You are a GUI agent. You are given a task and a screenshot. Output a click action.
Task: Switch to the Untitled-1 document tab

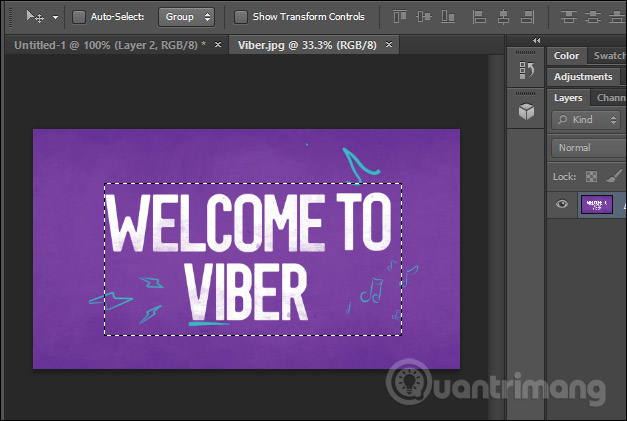pyautogui.click(x=110, y=45)
